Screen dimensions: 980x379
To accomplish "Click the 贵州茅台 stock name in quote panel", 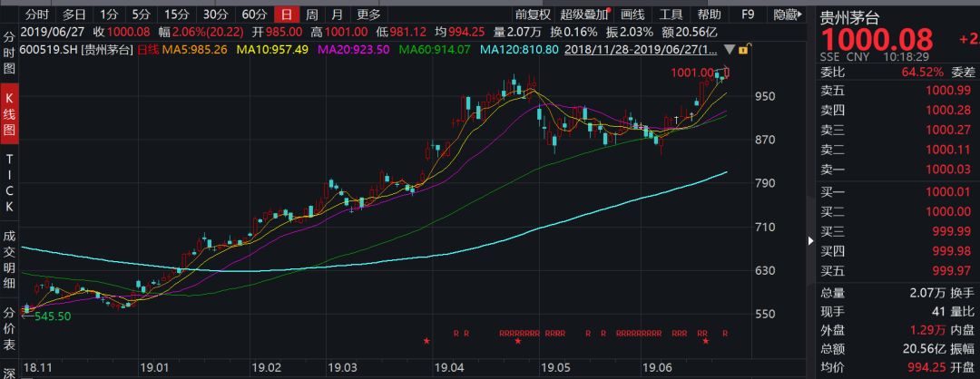I will 848,18.
